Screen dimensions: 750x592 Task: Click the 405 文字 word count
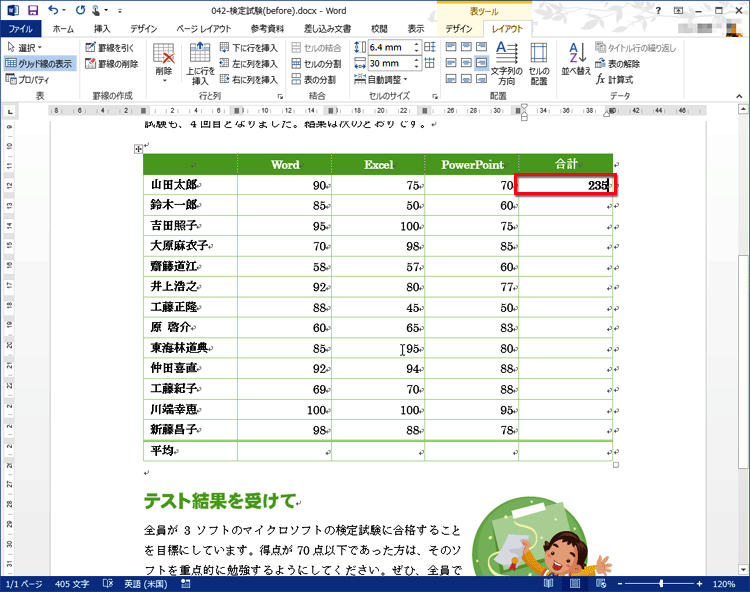tap(72, 584)
